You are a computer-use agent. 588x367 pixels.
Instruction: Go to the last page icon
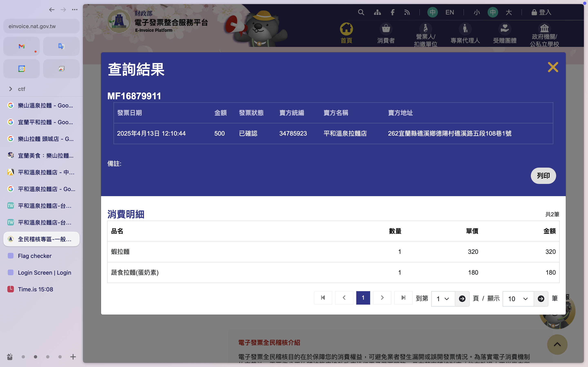point(403,298)
